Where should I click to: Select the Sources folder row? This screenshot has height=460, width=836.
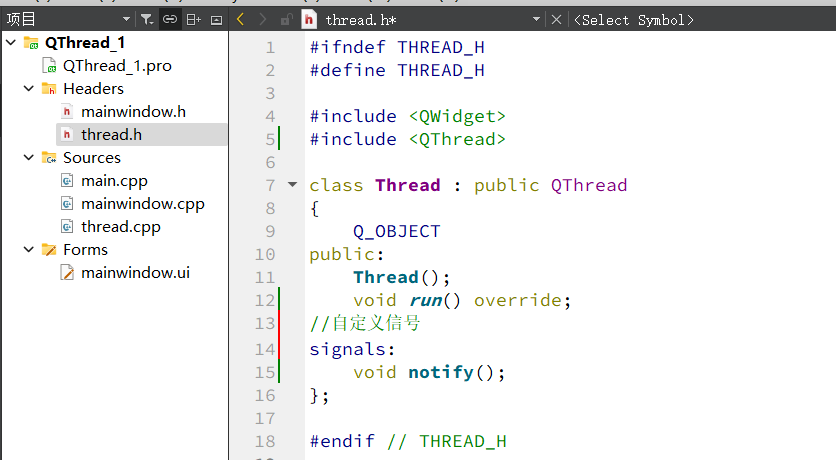click(x=92, y=157)
